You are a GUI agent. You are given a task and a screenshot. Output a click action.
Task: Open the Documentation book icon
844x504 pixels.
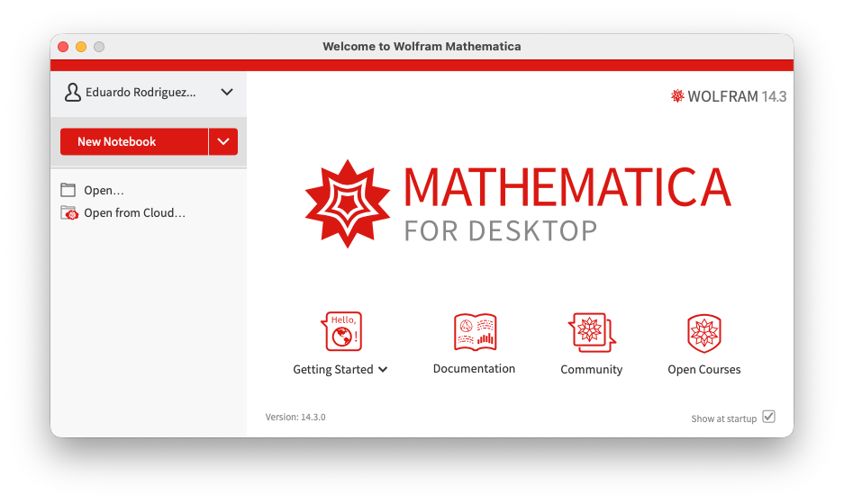coord(475,331)
